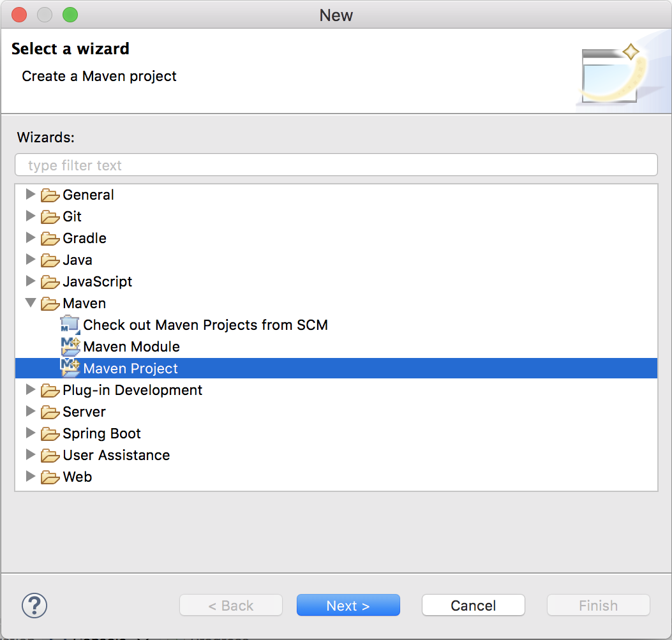Image resolution: width=672 pixels, height=640 pixels.
Task: Click the Maven Project wizard icon
Action: pos(70,368)
